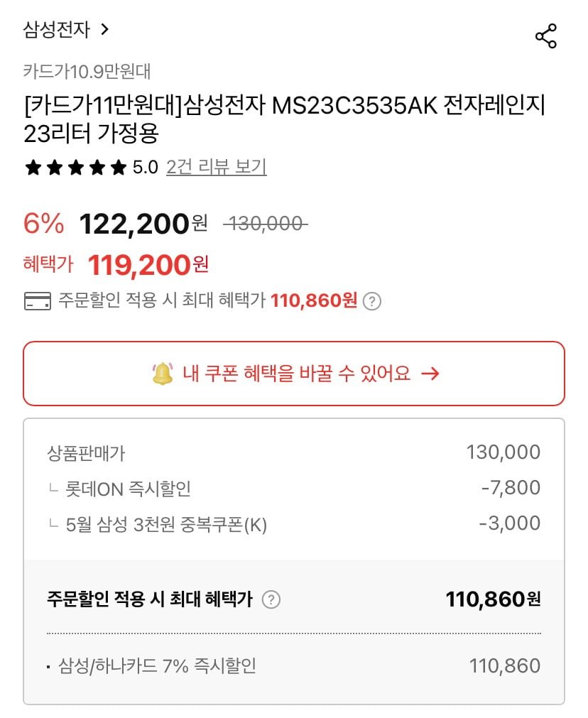Image resolution: width=588 pixels, height=718 pixels.
Task: Open the 삼성전자 brand page
Action: (57, 29)
